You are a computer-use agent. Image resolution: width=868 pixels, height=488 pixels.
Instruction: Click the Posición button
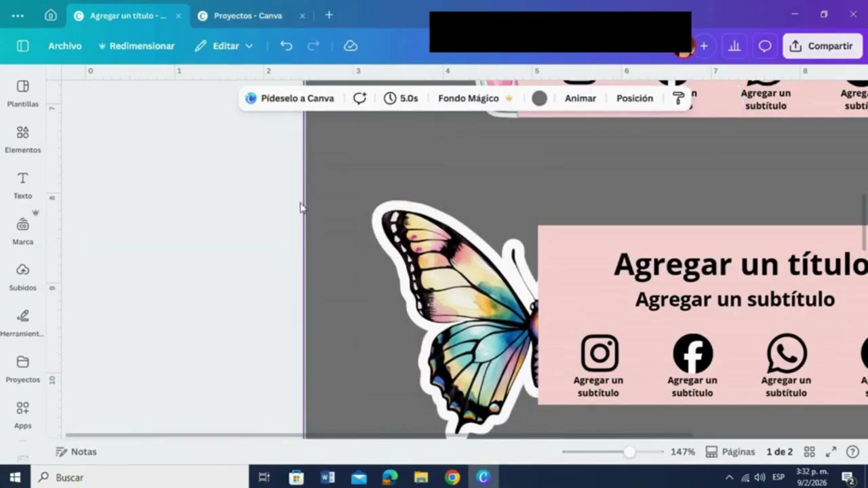coord(635,98)
